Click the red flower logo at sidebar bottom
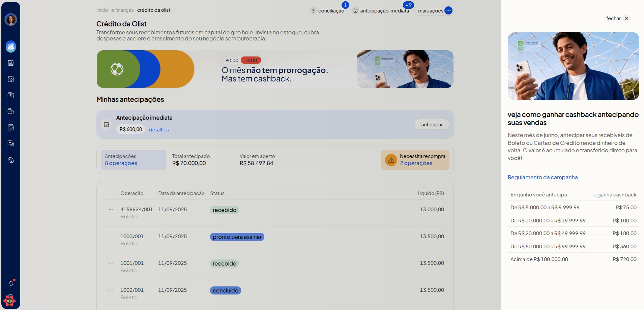This screenshot has width=644, height=310. 9,301
